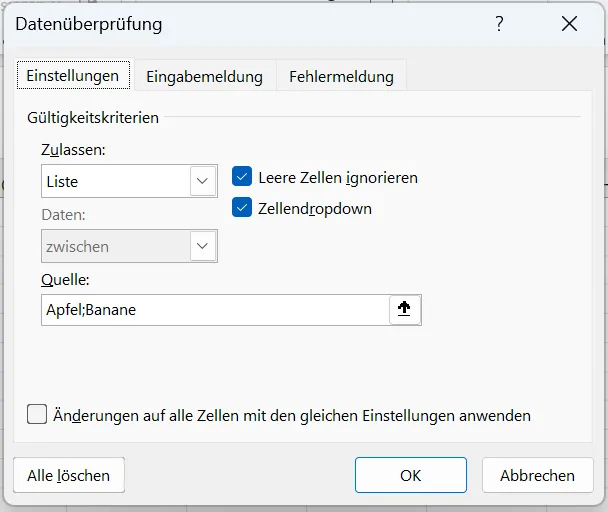The image size is (608, 512).
Task: Enable Änderungen auf alle Zellen anwenden checkbox
Action: tap(37, 414)
